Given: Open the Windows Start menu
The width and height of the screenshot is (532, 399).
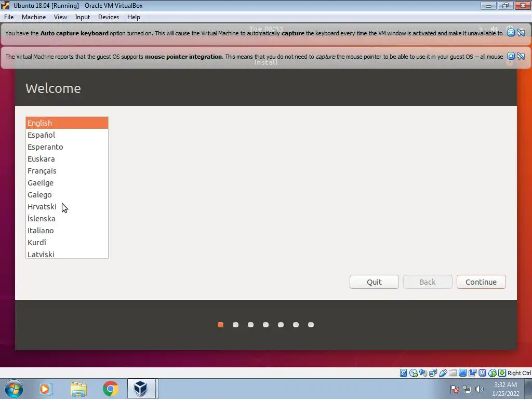Looking at the screenshot, I should tap(14, 389).
